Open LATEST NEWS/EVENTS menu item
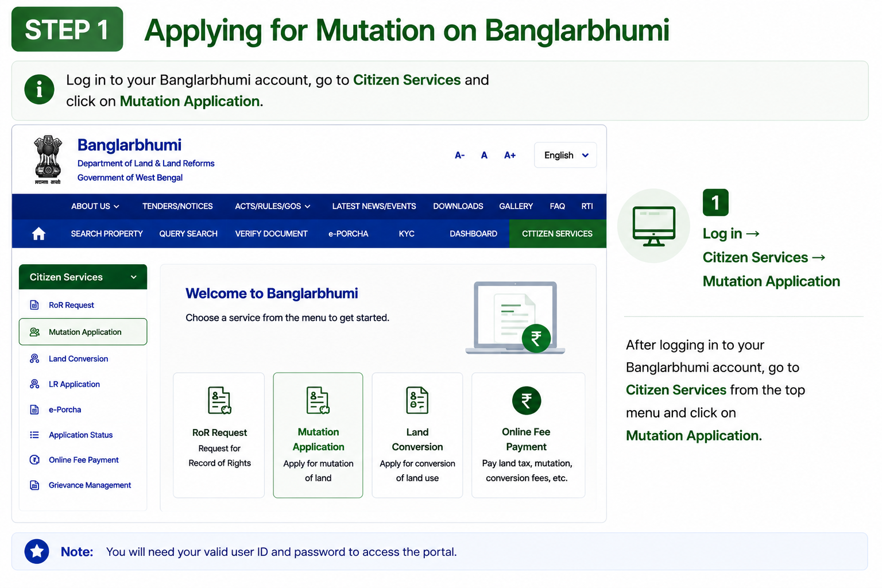Viewport: 882px width, 588px height. coord(374,206)
